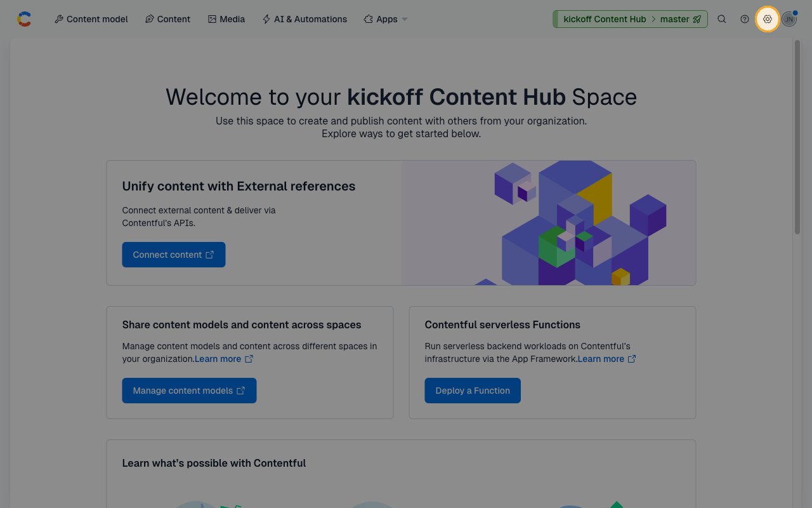
Task: Click the search magnifier icon
Action: pos(722,19)
